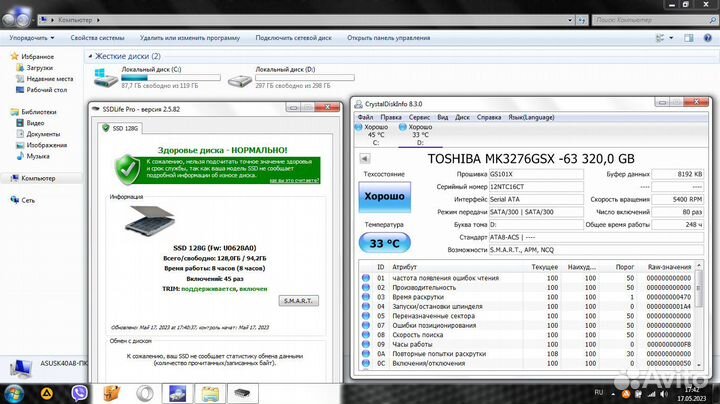Viewport: 720px width, 404px height.
Task: Click the green shield health icon in SSDLife
Action: tap(127, 169)
